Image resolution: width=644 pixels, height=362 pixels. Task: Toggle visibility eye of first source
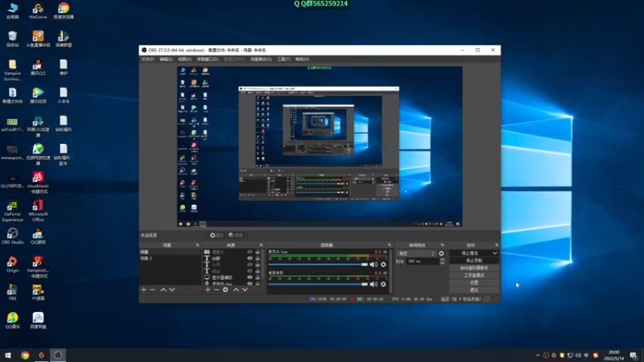(250, 253)
